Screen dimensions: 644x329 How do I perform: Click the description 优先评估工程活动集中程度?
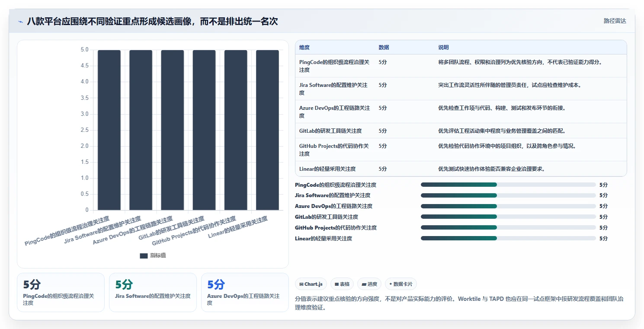point(502,131)
